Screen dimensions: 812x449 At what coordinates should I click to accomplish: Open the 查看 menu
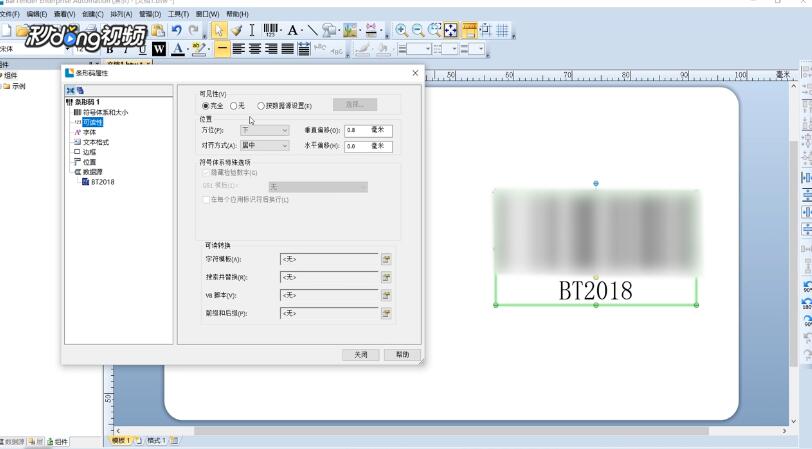coord(65,14)
